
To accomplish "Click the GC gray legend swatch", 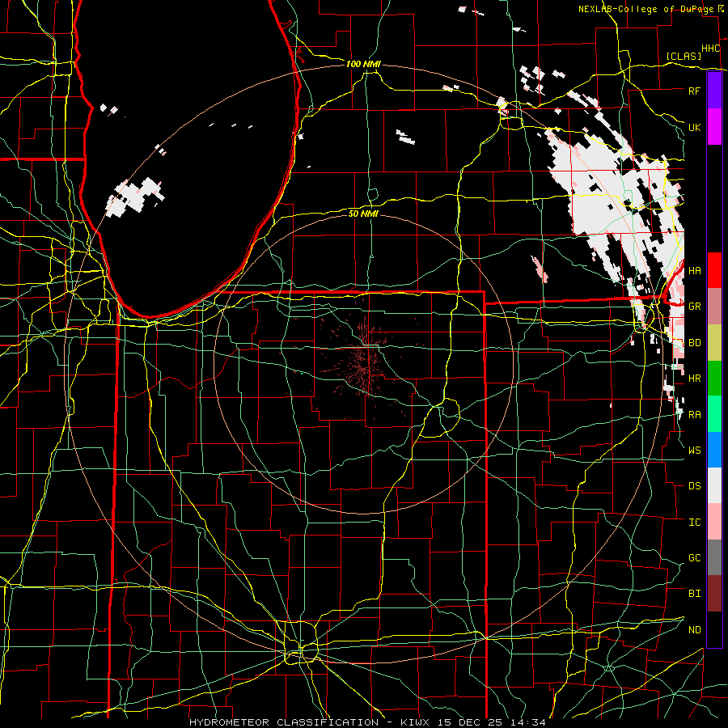I will click(x=714, y=557).
